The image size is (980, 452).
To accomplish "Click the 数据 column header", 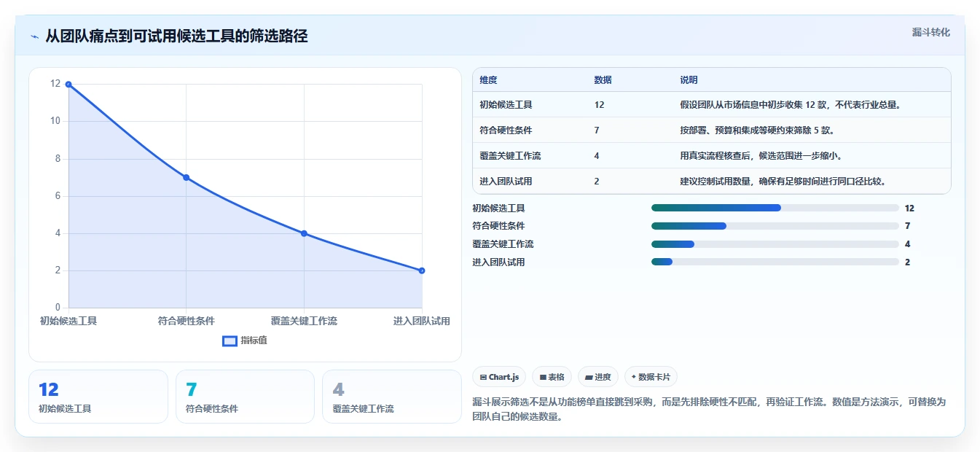I will tap(603, 80).
